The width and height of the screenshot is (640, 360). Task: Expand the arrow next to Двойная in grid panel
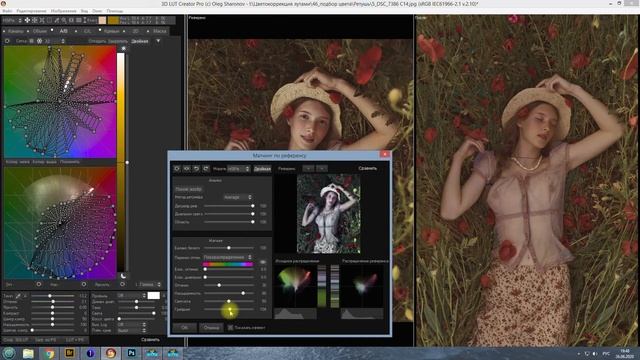pos(158,41)
